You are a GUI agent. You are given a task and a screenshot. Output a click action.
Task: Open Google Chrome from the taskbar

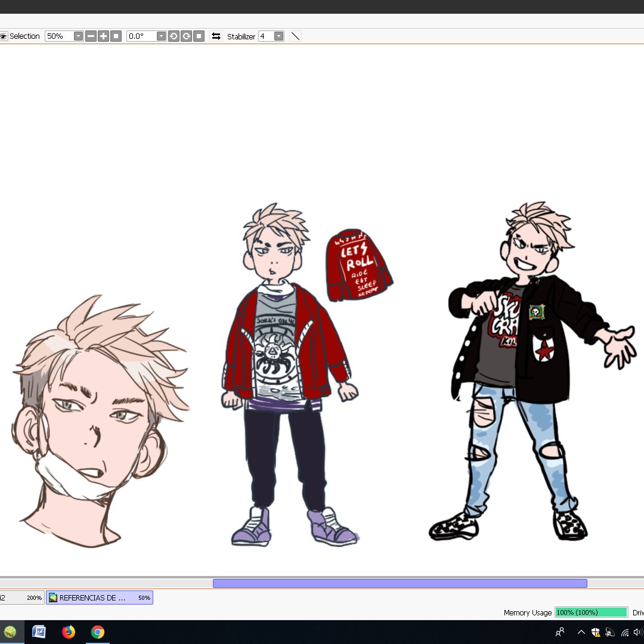click(x=98, y=631)
